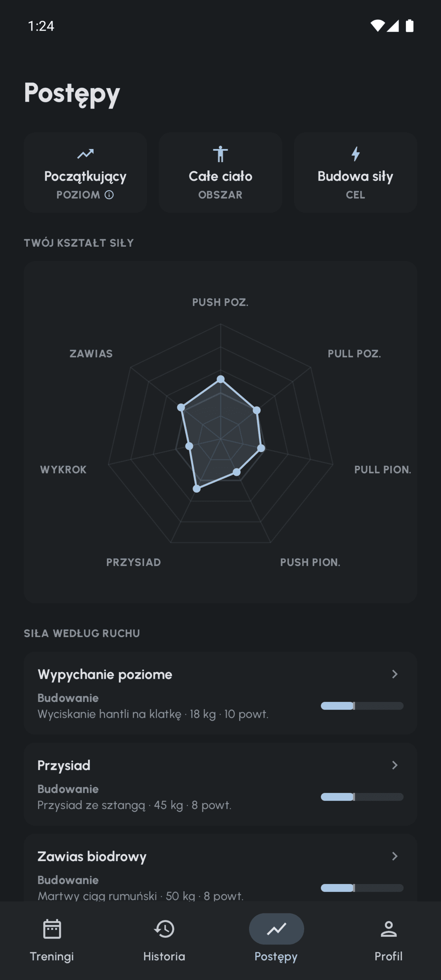
Task: Switch to the Historia tab label
Action: pyautogui.click(x=164, y=956)
